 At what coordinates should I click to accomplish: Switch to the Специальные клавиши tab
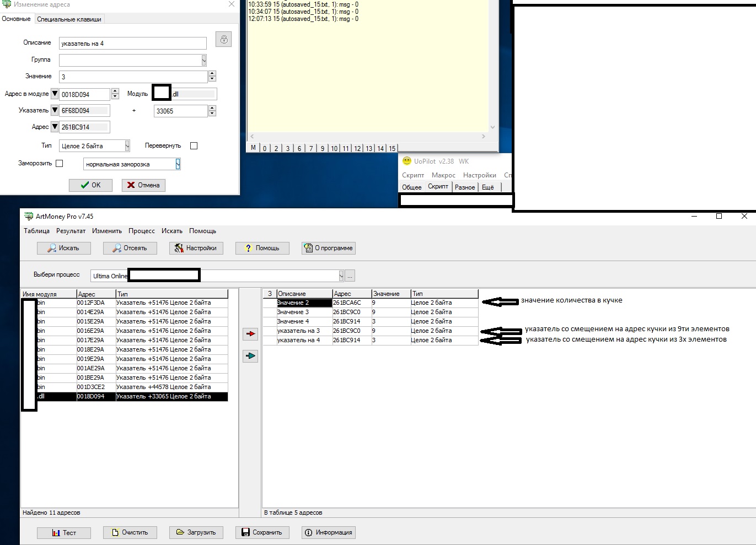tap(69, 19)
